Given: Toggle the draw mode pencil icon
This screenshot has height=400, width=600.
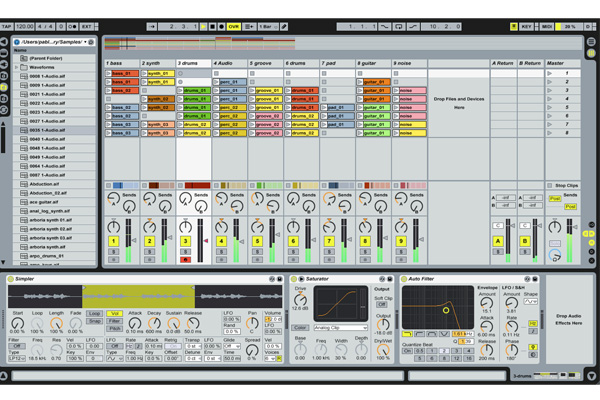Looking at the screenshot, I should pos(284,26).
